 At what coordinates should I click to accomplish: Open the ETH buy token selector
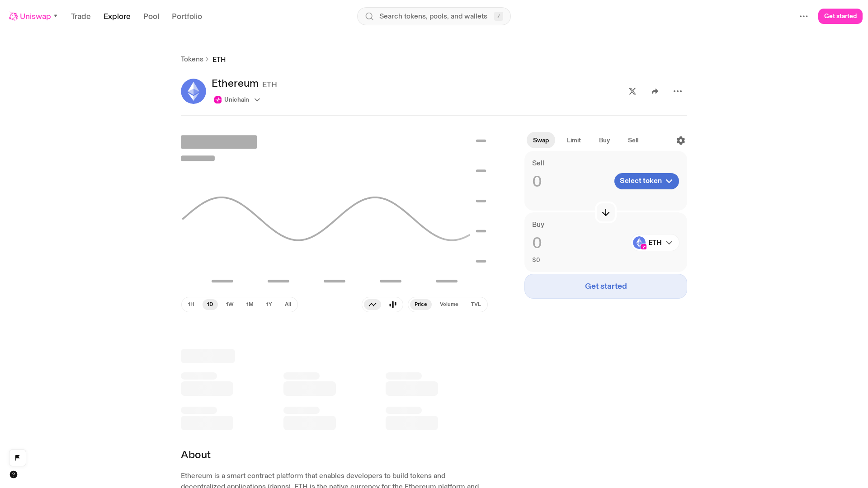[x=655, y=243]
